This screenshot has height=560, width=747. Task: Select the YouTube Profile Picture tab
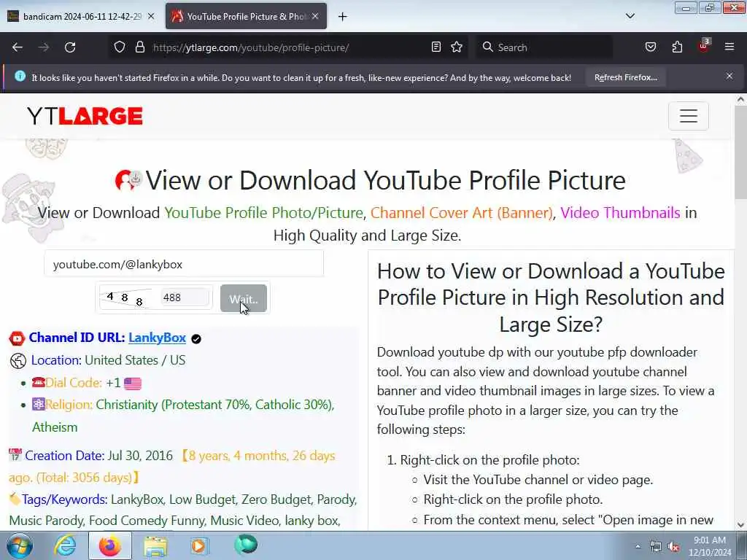tap(246, 16)
